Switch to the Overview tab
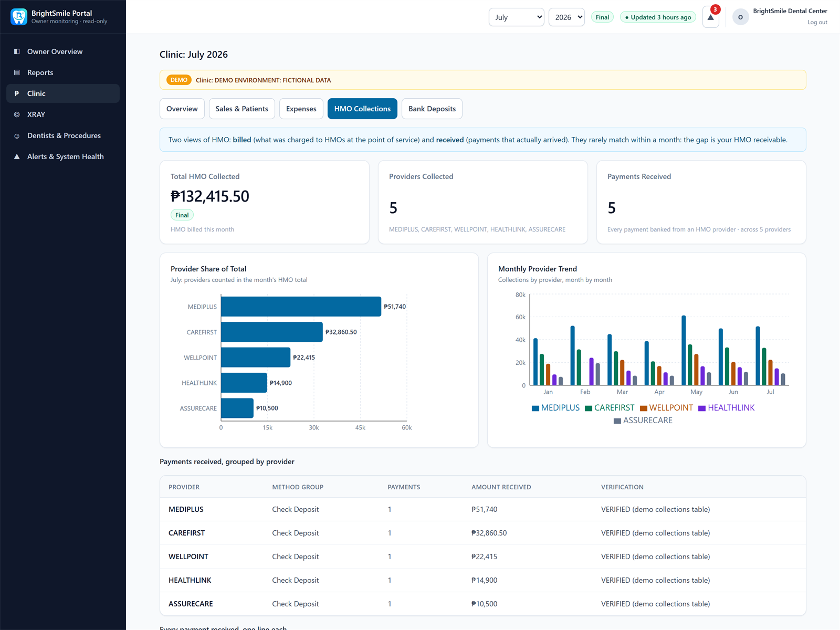The image size is (840, 630). point(182,109)
